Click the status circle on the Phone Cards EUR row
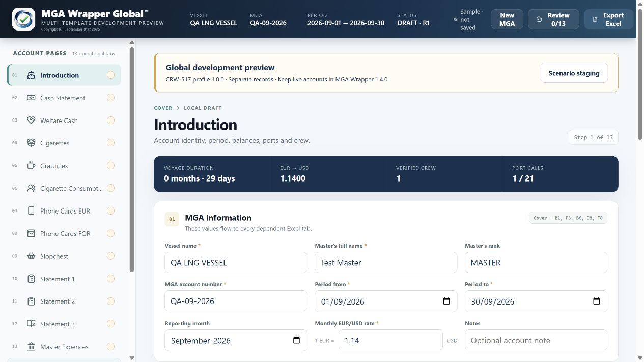 coord(110,211)
